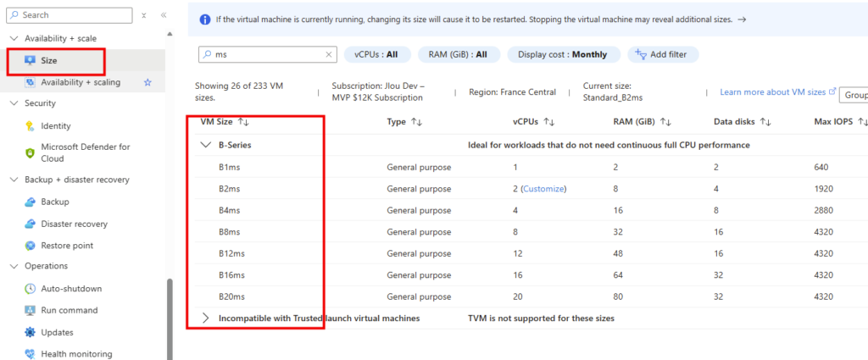This screenshot has height=360, width=868.
Task: Collapse the B-Series group chevron
Action: 207,145
